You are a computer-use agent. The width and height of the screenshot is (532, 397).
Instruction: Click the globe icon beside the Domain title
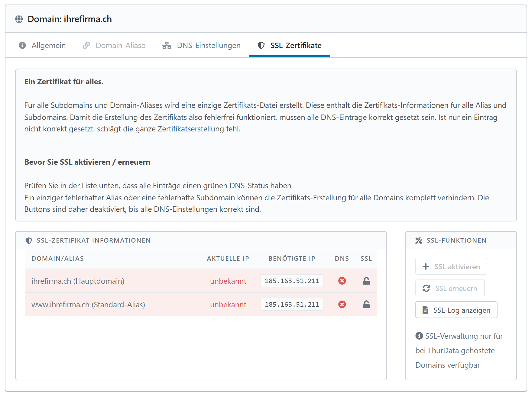(19, 19)
